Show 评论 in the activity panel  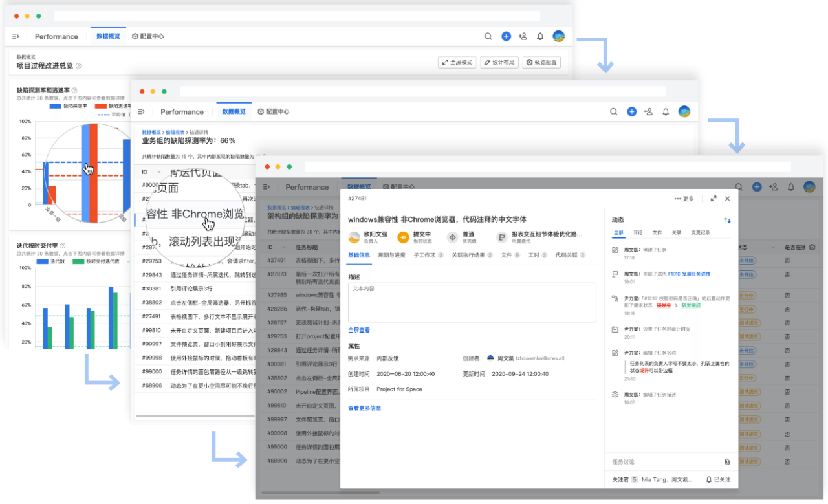(x=638, y=232)
